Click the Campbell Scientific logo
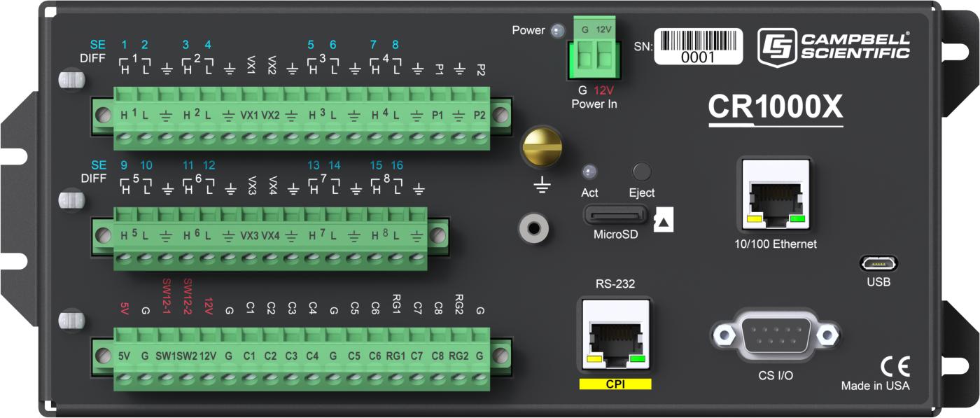 (834, 46)
